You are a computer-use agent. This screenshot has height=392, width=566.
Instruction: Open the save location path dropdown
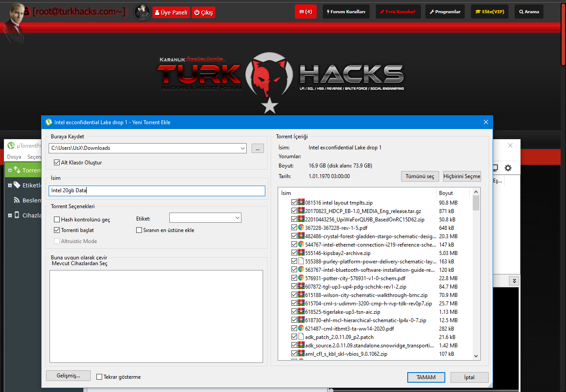(242, 148)
